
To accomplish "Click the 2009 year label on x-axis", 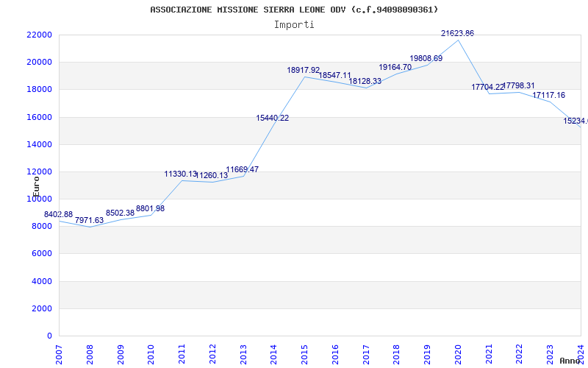I will coord(121,355).
